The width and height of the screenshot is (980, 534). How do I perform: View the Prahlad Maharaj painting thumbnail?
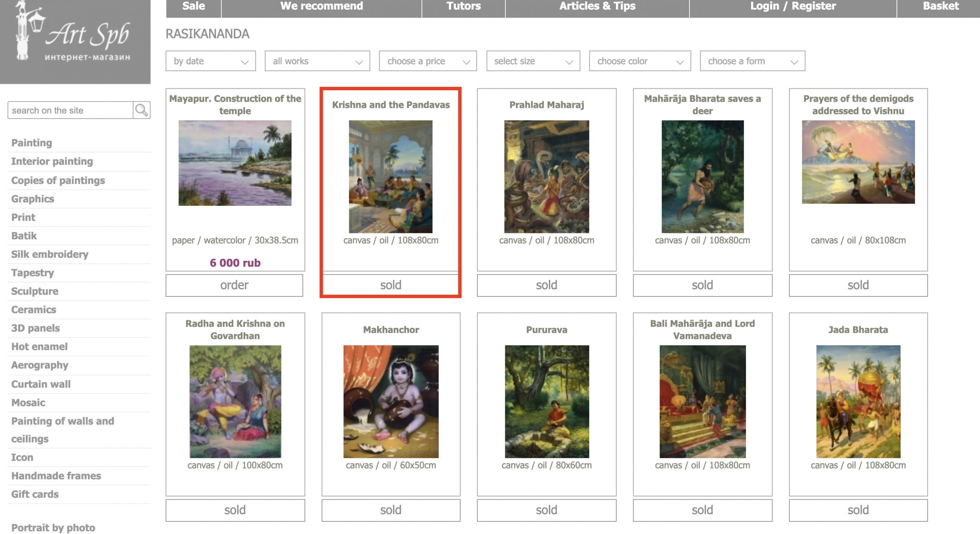coord(547,177)
